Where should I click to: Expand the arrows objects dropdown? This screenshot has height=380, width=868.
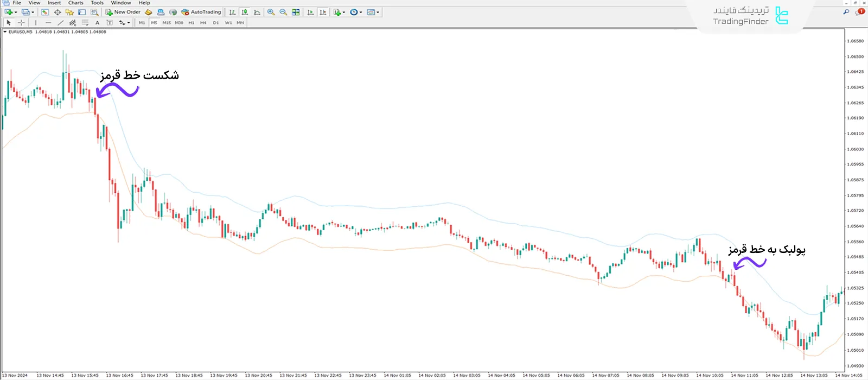(129, 23)
